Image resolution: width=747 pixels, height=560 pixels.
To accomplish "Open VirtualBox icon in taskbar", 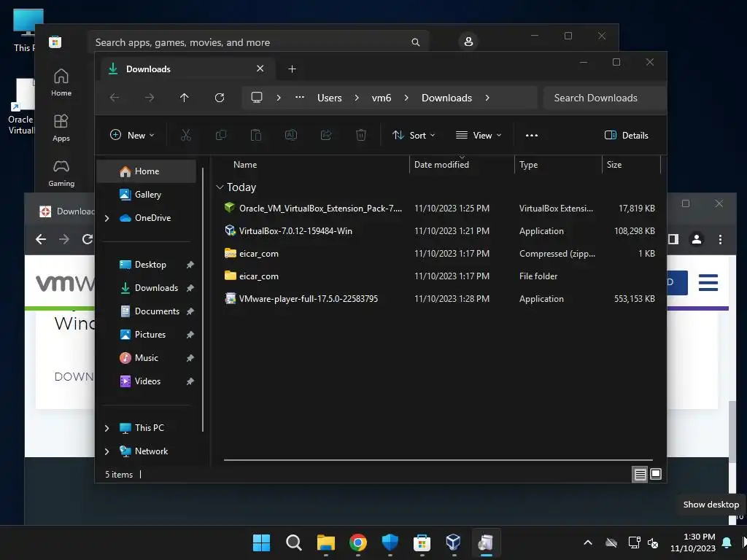I will [x=453, y=542].
